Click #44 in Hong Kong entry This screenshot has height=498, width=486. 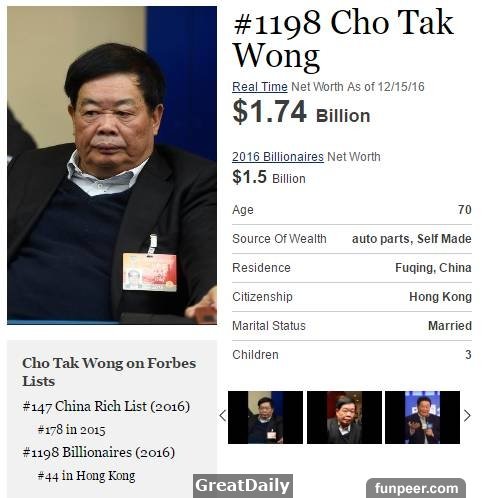[x=86, y=476]
